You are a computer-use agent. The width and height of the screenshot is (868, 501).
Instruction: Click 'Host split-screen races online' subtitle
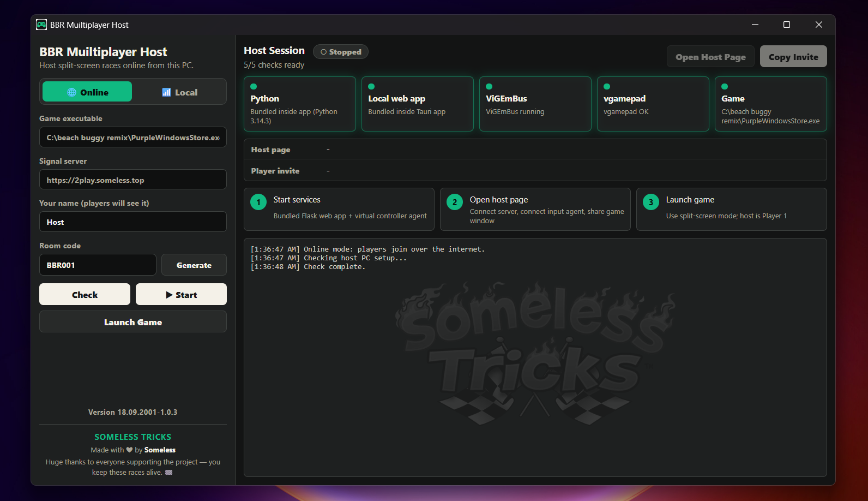pyautogui.click(x=116, y=65)
